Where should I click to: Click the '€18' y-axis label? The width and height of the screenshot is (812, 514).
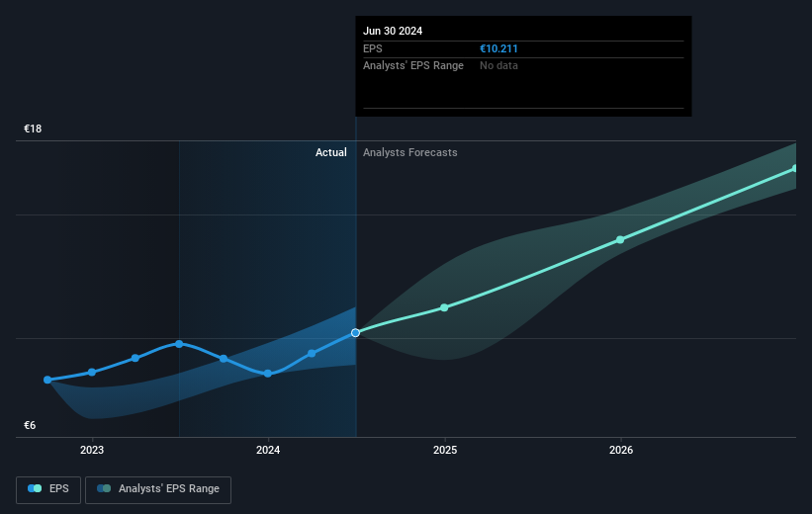33,128
